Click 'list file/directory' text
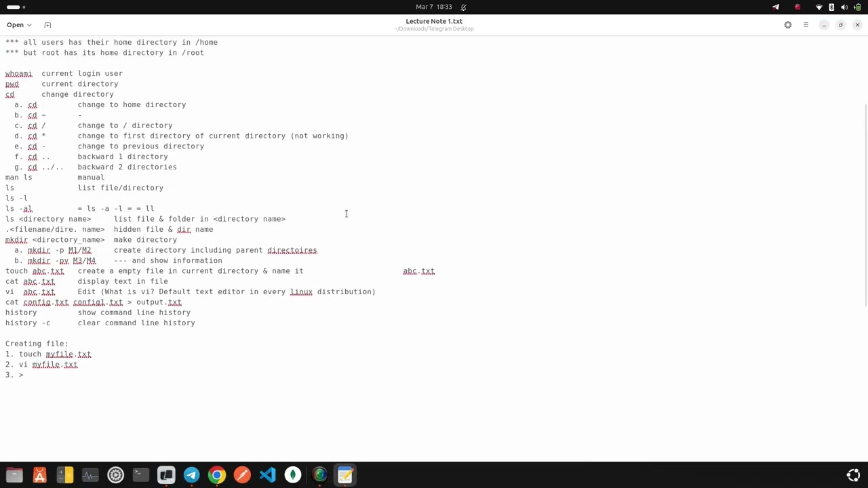The image size is (868, 488). 120,188
